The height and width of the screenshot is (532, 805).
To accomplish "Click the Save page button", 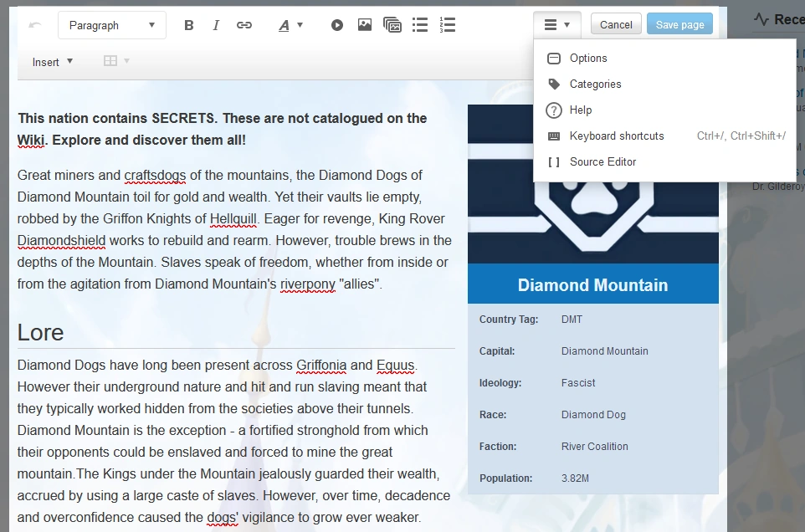I will (x=679, y=24).
